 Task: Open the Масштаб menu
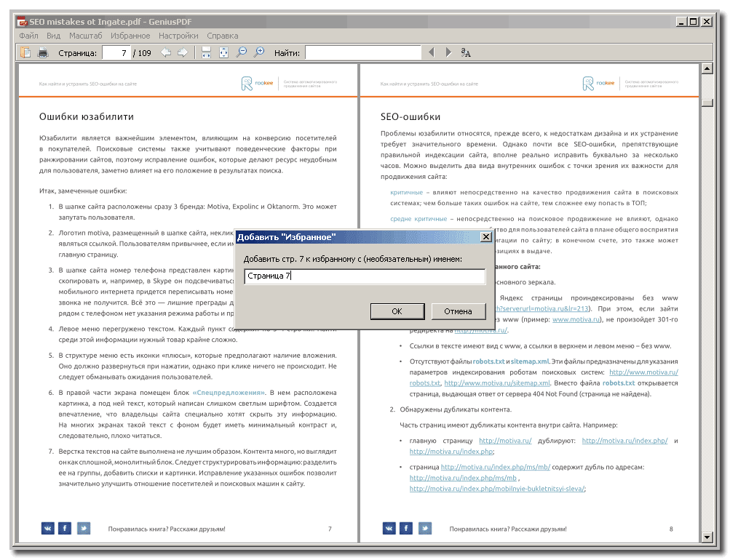click(x=86, y=36)
